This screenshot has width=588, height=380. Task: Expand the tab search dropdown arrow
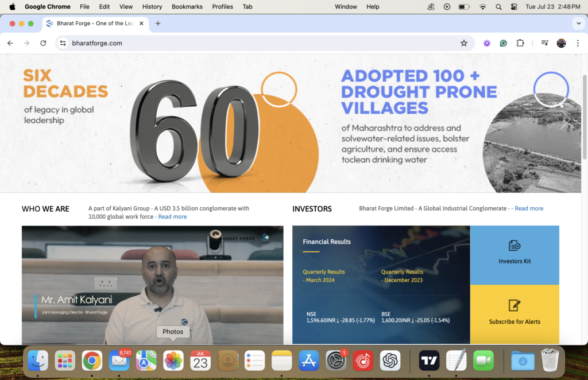578,24
